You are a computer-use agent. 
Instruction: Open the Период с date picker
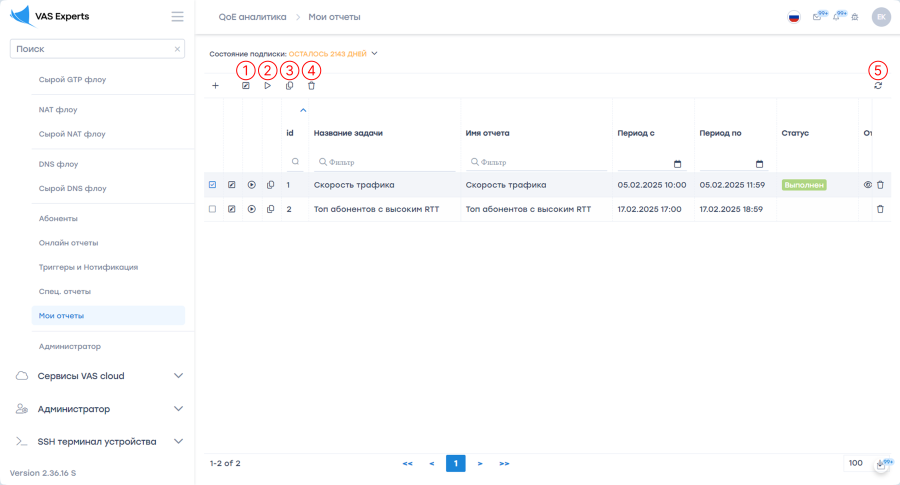point(677,163)
